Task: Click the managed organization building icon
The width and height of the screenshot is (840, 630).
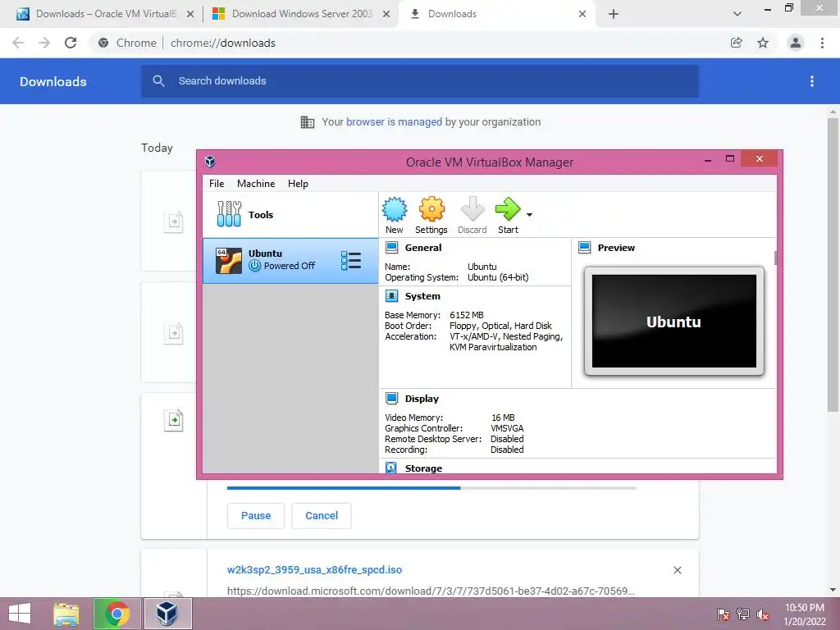Action: 308,122
